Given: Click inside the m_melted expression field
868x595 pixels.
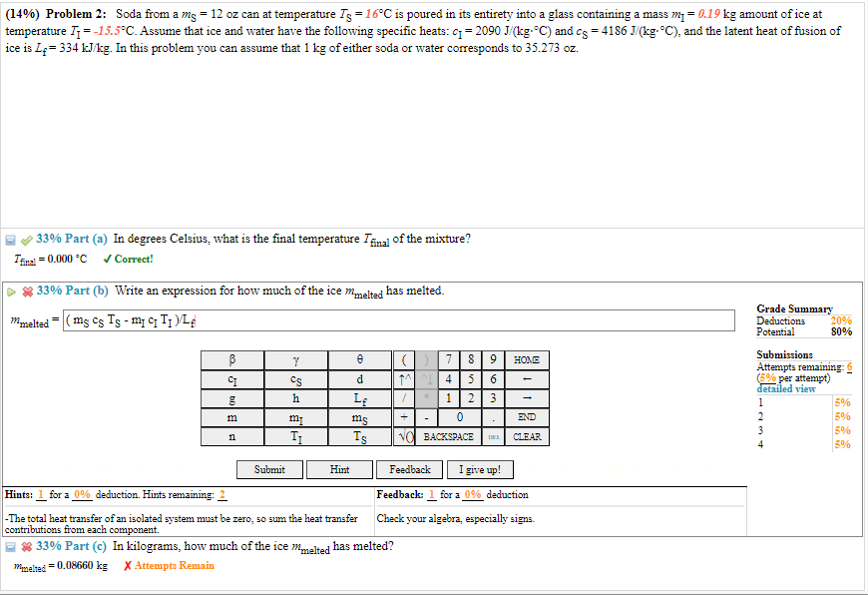Looking at the screenshot, I should click(x=399, y=320).
